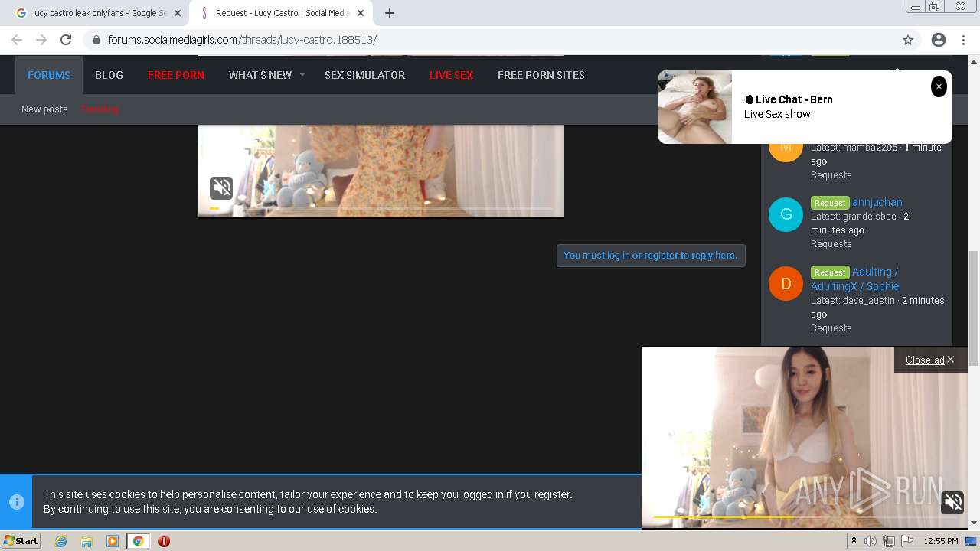This screenshot has height=551, width=980.
Task: Bookmark this page with the star icon
Action: click(908, 40)
